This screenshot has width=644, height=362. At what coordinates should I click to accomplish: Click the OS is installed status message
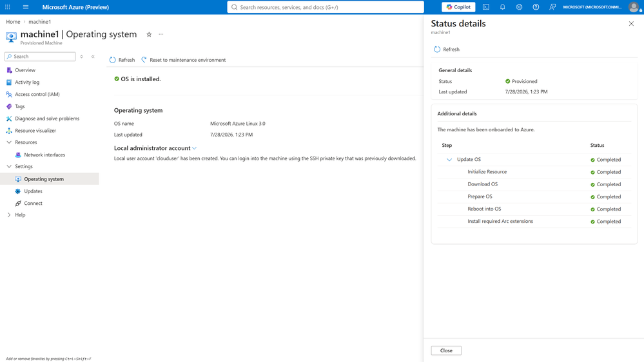tap(137, 79)
